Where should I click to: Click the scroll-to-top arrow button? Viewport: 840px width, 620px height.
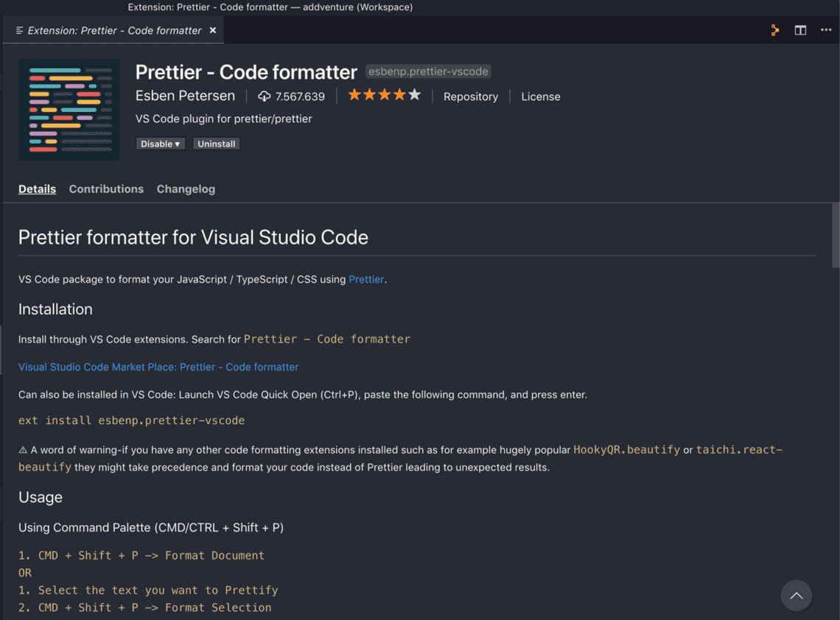click(x=796, y=596)
